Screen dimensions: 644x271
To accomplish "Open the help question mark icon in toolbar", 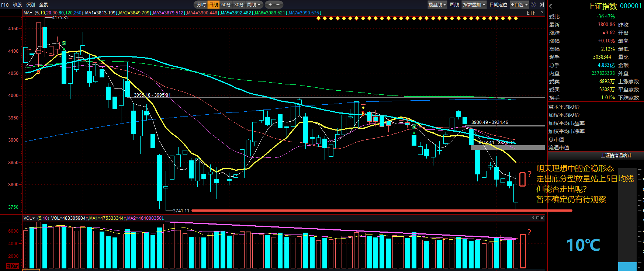I will pos(533,4).
